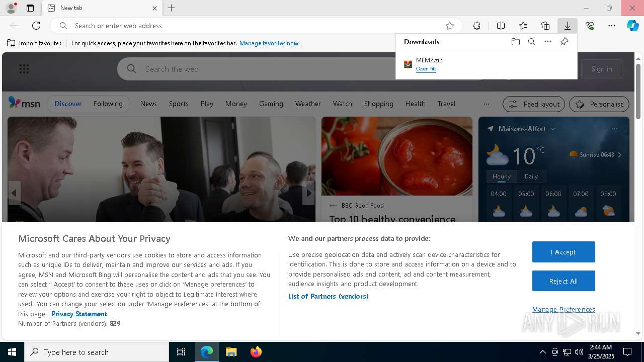
Task: Open Task View on the taskbar
Action: [181, 352]
